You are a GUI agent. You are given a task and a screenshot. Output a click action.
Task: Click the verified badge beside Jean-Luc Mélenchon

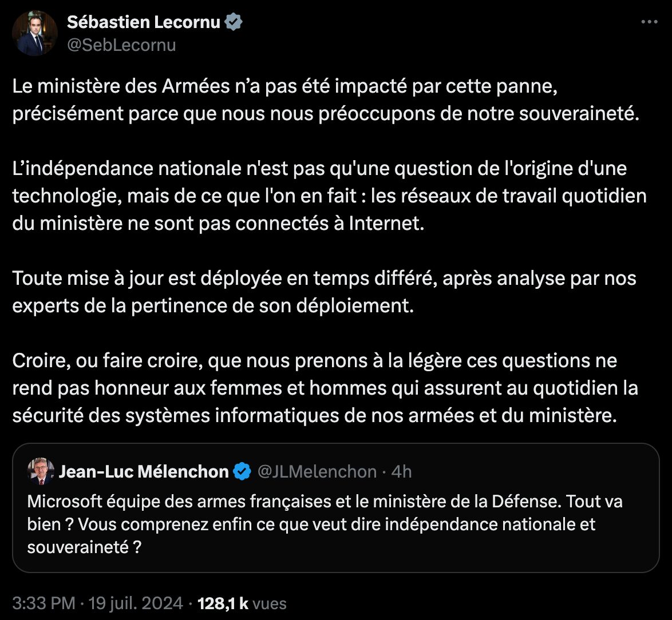pos(243,471)
